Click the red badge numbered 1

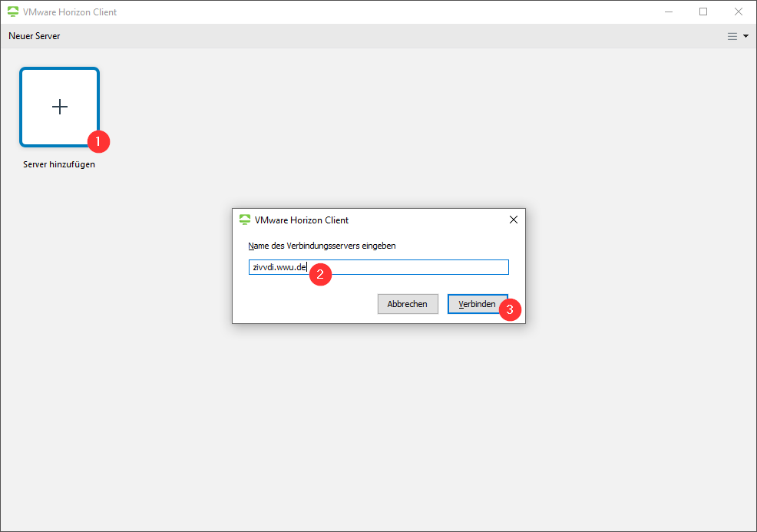coord(98,141)
